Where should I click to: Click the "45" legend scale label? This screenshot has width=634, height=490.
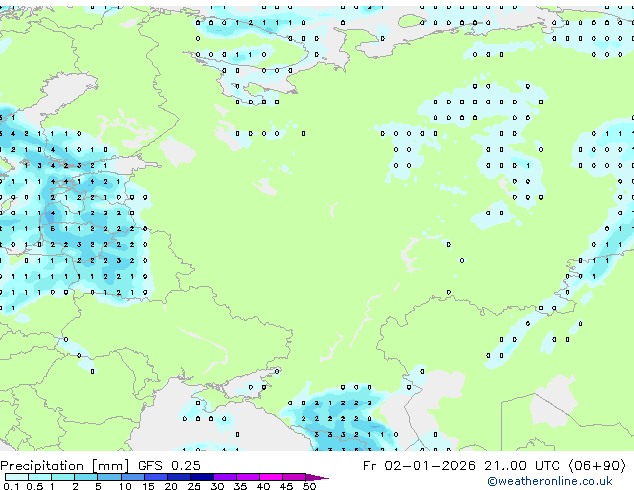tap(286, 486)
